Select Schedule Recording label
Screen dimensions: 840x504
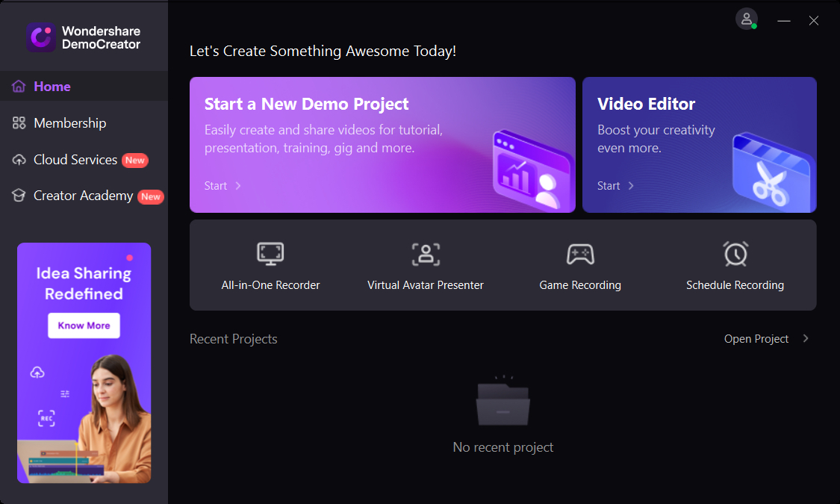[x=735, y=285]
